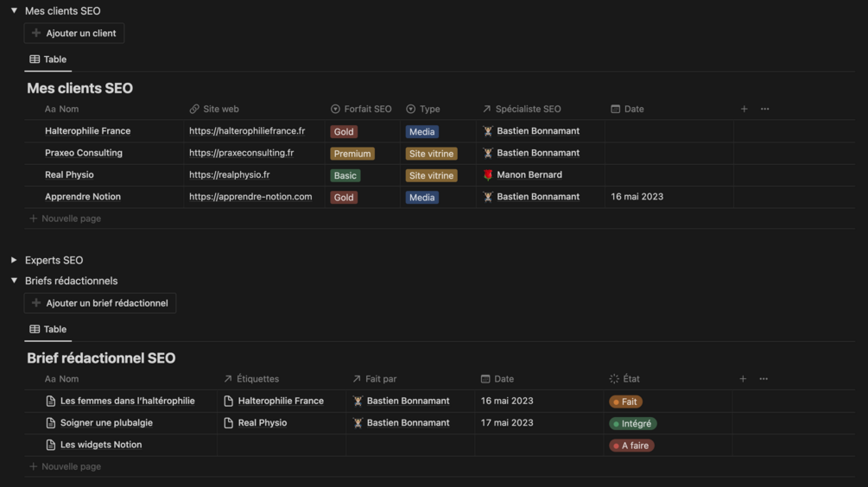The height and width of the screenshot is (487, 868).
Task: Open page Les widgets Notion
Action: pyautogui.click(x=101, y=445)
